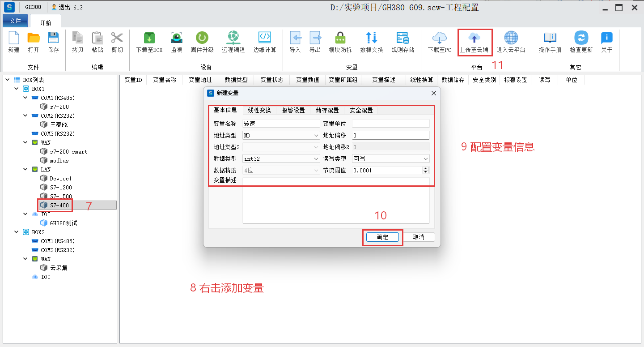Viewport: 644px width, 347px height.
Task: Click the 取消 cancel button
Action: point(419,237)
